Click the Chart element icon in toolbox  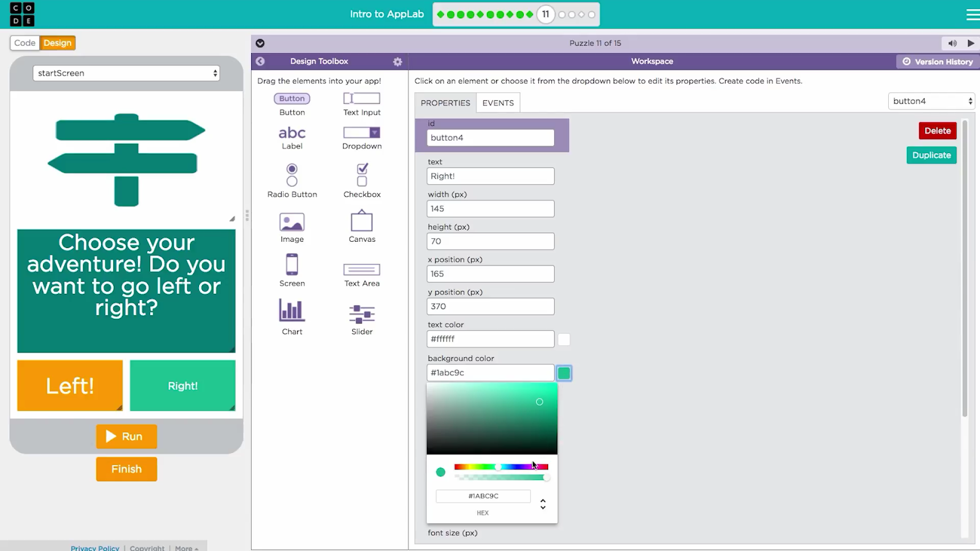[x=292, y=311]
